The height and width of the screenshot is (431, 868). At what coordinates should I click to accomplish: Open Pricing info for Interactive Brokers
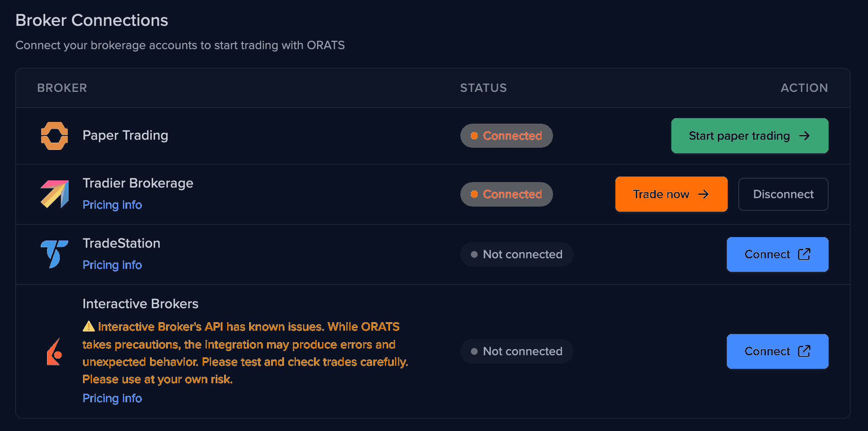tap(112, 398)
